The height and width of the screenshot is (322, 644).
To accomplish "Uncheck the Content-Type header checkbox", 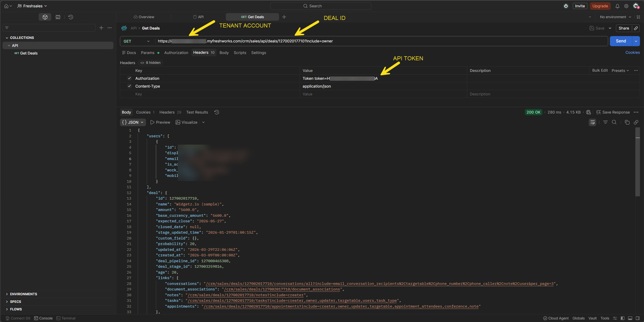I will click(129, 86).
